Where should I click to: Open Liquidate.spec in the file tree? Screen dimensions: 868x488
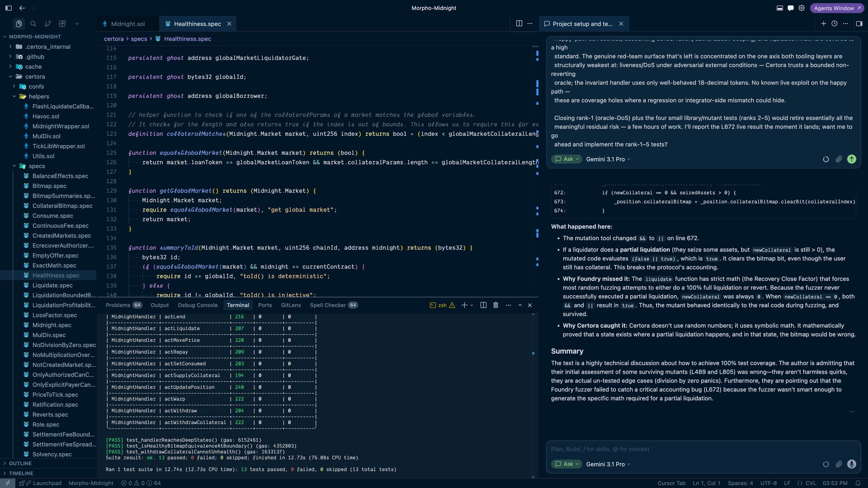[x=52, y=285]
